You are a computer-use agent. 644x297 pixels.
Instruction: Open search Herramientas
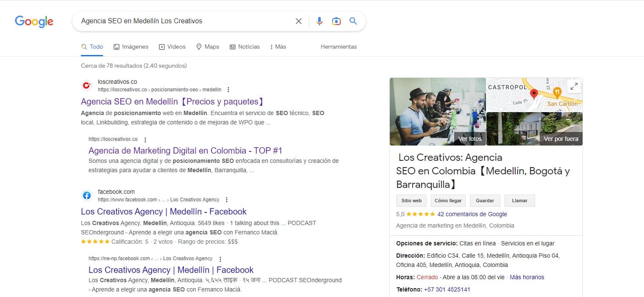338,47
